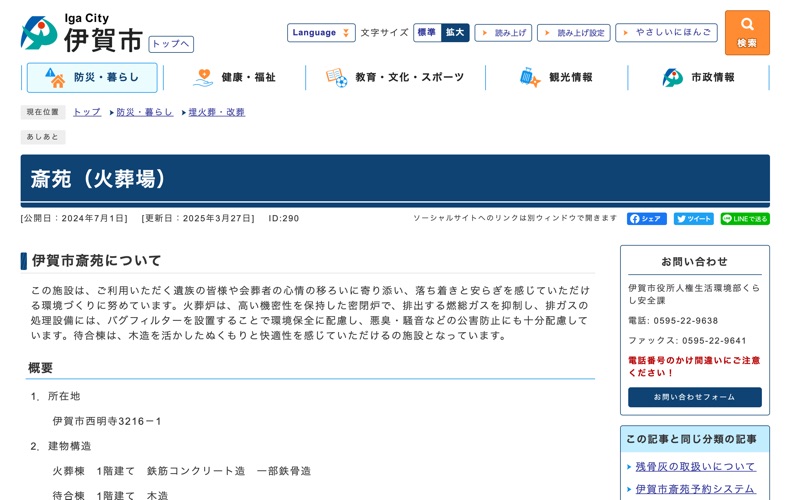Click the 伊賀市 site title text
The height and width of the screenshot is (500, 800).
(x=103, y=40)
